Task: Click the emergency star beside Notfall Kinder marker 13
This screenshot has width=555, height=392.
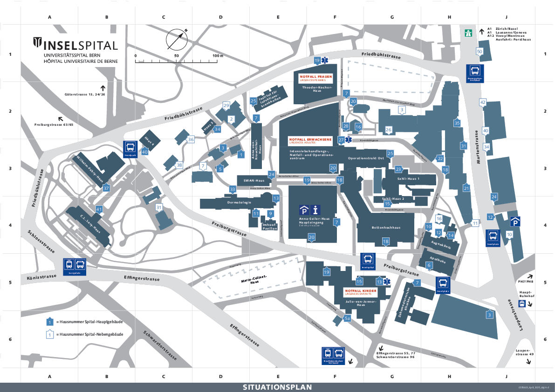Action: pyautogui.click(x=388, y=281)
